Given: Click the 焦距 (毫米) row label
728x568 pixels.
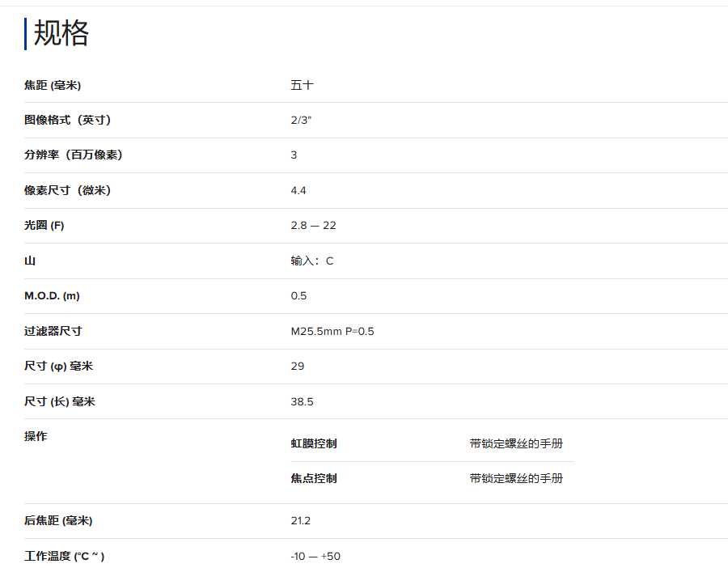Looking at the screenshot, I should (x=53, y=85).
